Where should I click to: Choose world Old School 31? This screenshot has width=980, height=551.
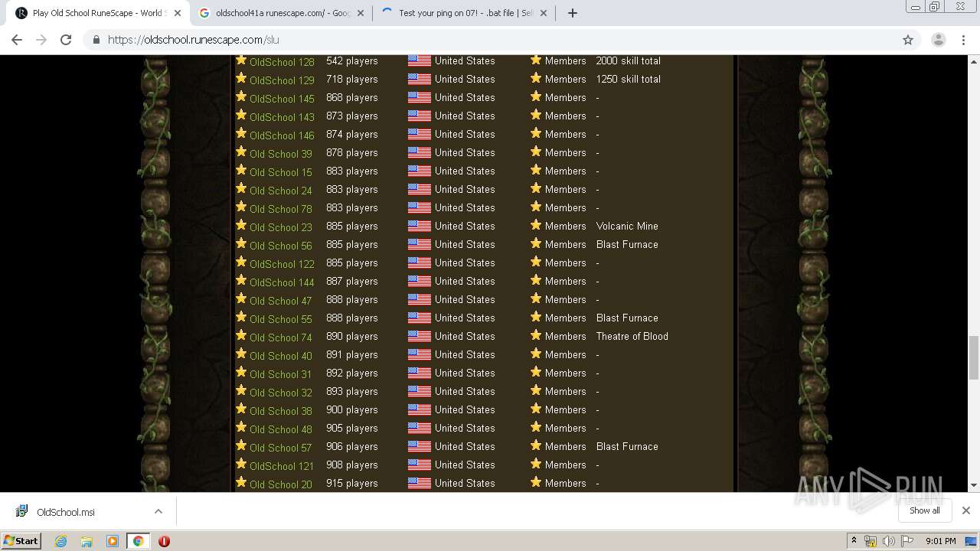point(281,373)
